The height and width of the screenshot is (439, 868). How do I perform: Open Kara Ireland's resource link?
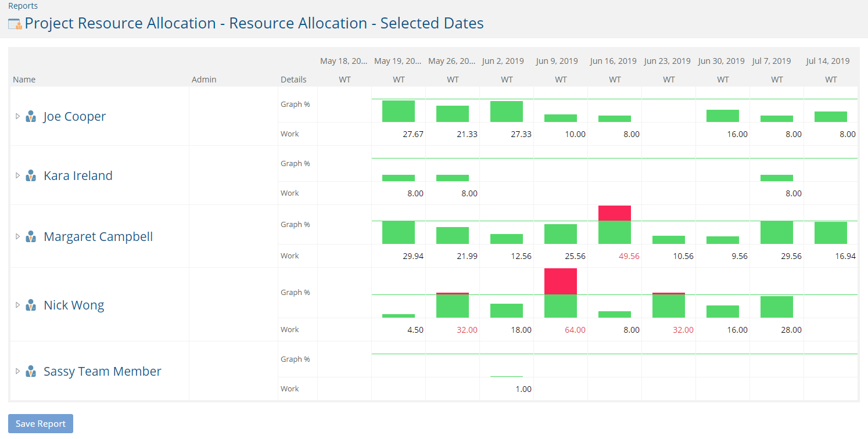coord(78,176)
